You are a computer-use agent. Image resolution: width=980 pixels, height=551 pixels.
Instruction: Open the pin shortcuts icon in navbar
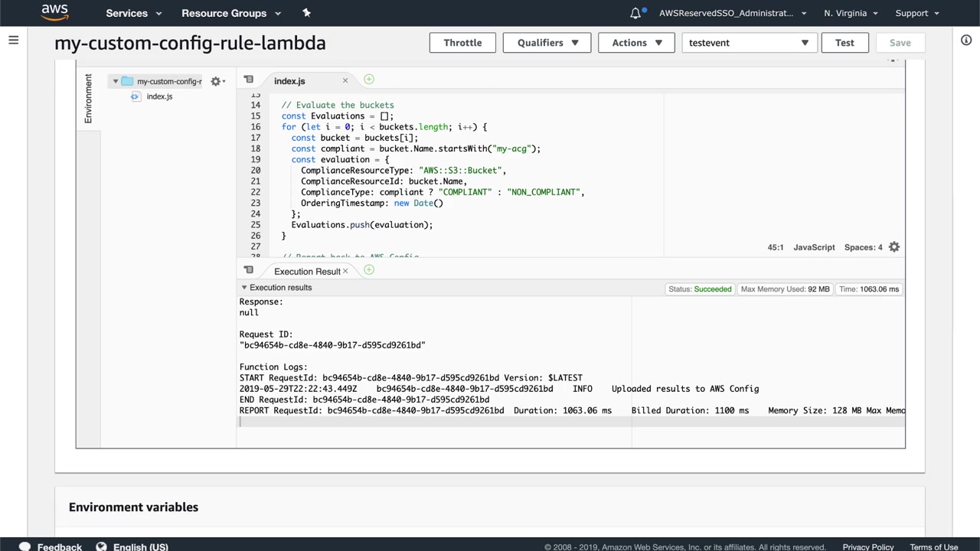pyautogui.click(x=306, y=13)
